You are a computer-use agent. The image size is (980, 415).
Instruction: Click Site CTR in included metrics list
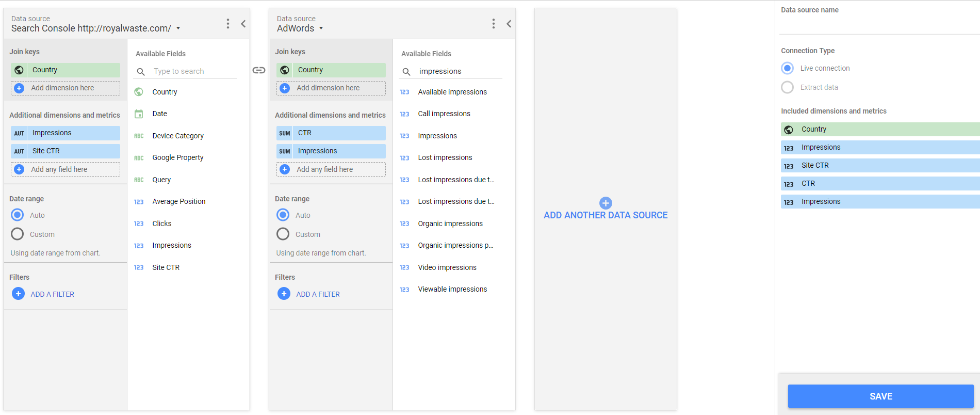point(880,165)
